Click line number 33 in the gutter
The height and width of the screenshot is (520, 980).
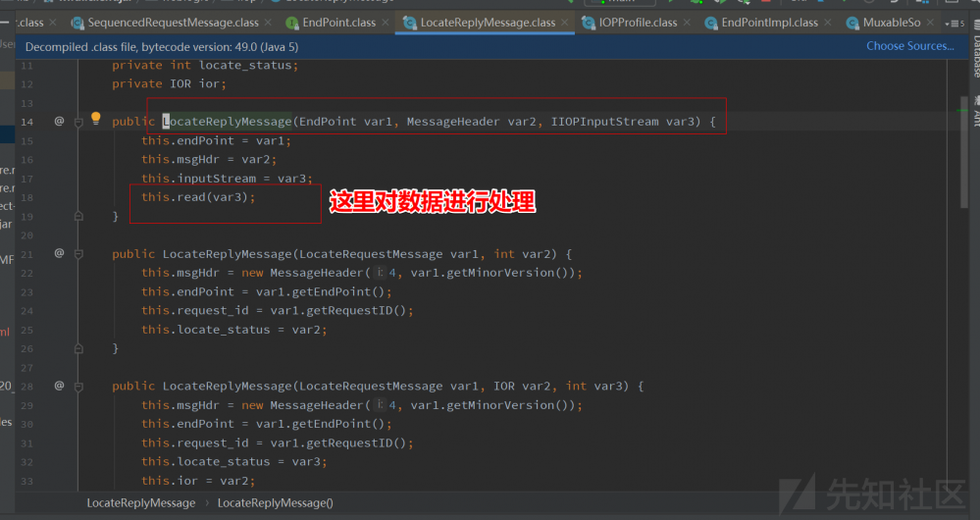26,482
